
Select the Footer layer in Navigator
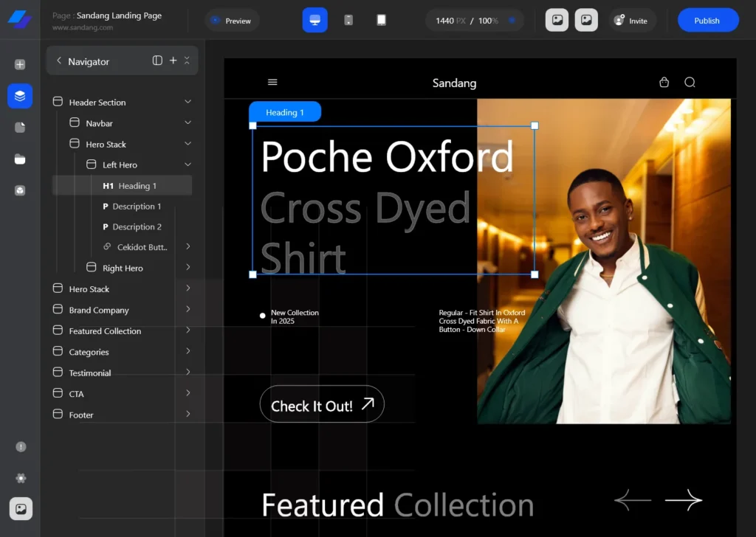click(81, 415)
